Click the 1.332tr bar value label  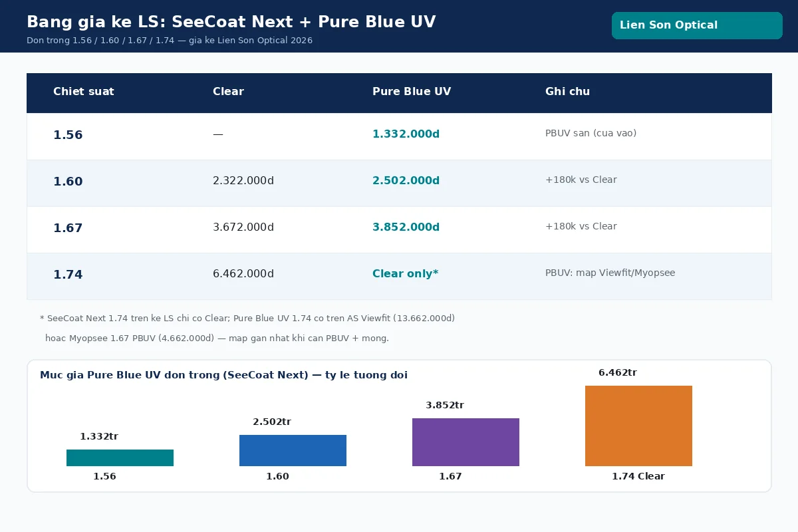(x=99, y=437)
